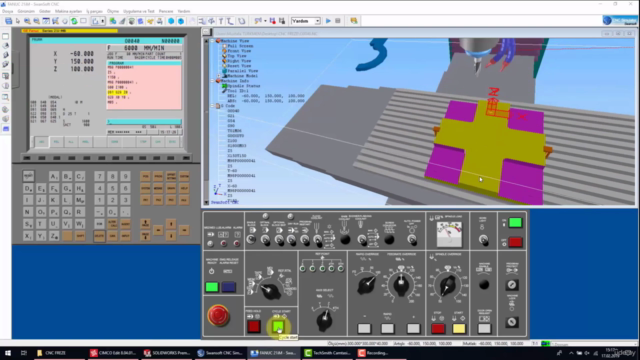
Task: Click the RESET key on CNC keypad
Action: click(28, 176)
